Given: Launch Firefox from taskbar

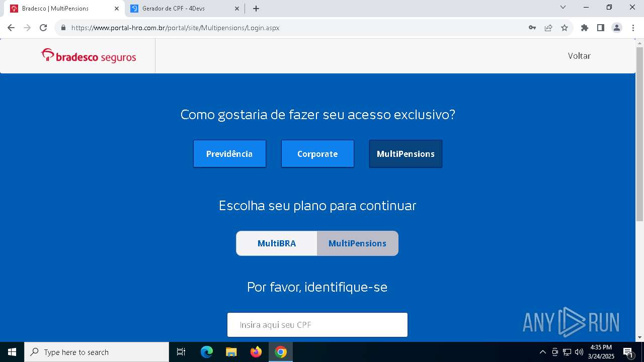Looking at the screenshot, I should 256,352.
